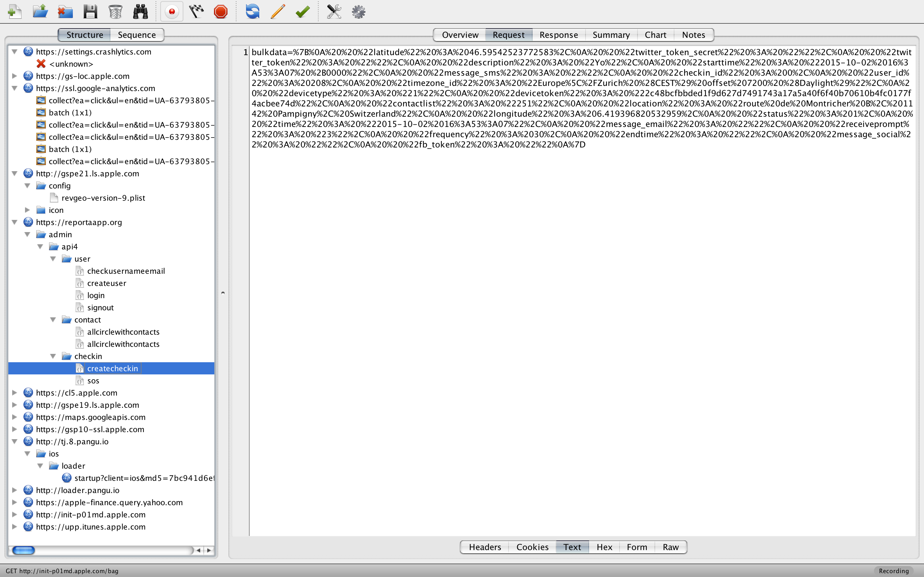Toggle breakpoints with the red stop-sign icon

(221, 12)
